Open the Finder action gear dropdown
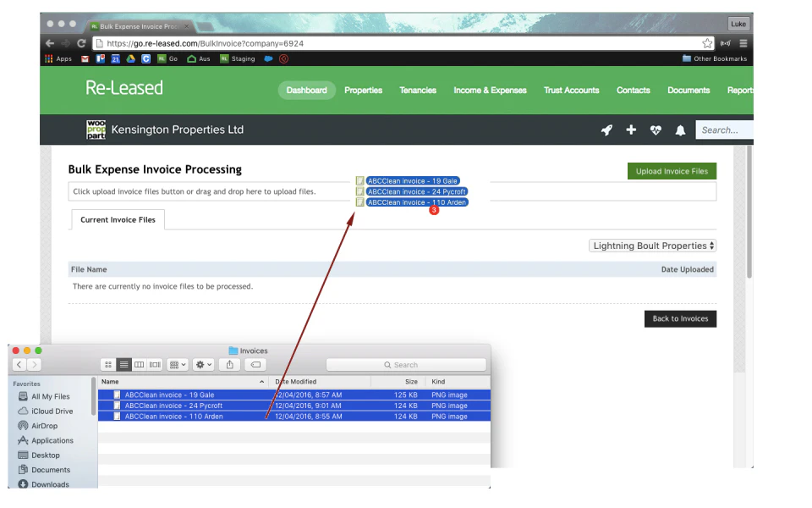Image resolution: width=812 pixels, height=508 pixels. (201, 364)
